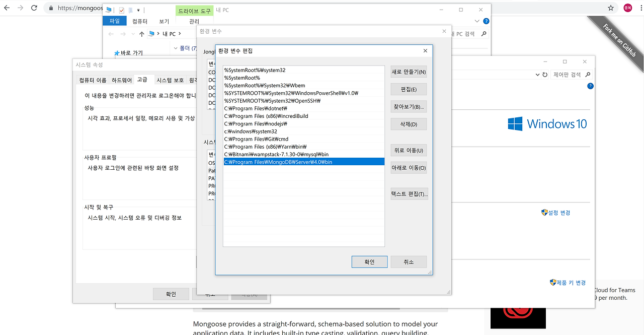Click Chrome's forward arrow
Screen dimensions: 644x335
[x=21, y=8]
